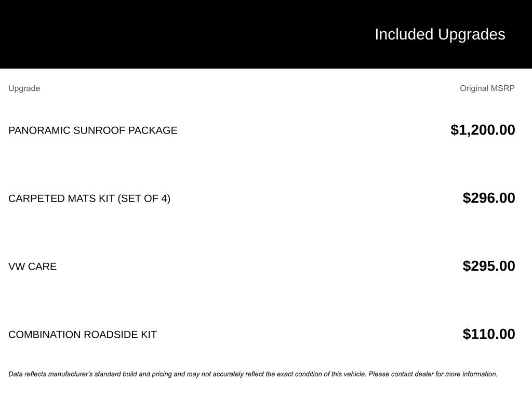Select the Upgrade column header
Viewport: 532px width, 399px height.
click(24, 88)
